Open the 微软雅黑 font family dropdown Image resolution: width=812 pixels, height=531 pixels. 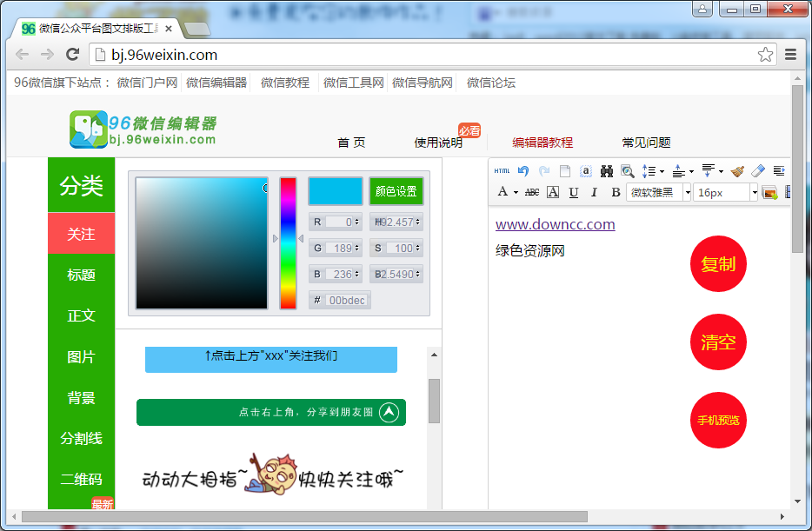pyautogui.click(x=654, y=192)
